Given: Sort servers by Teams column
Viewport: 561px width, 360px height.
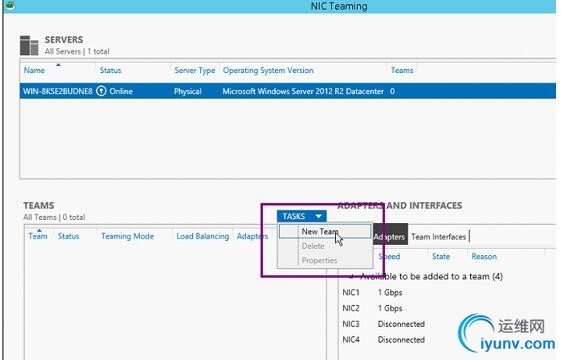Looking at the screenshot, I should pos(402,70).
